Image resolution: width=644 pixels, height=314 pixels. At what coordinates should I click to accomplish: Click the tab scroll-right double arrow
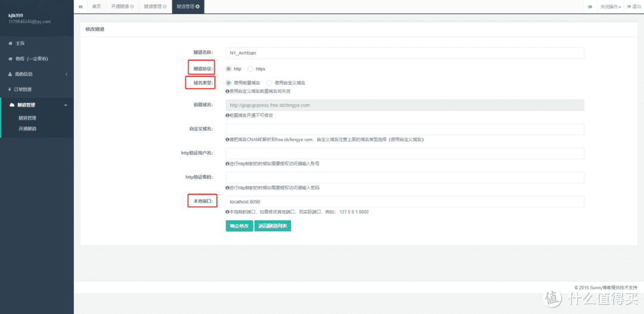pos(590,7)
